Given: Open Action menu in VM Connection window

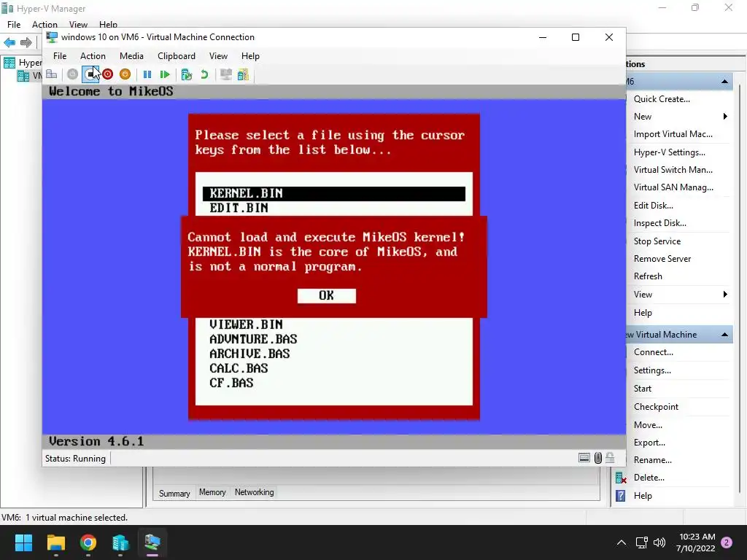Looking at the screenshot, I should [93, 56].
